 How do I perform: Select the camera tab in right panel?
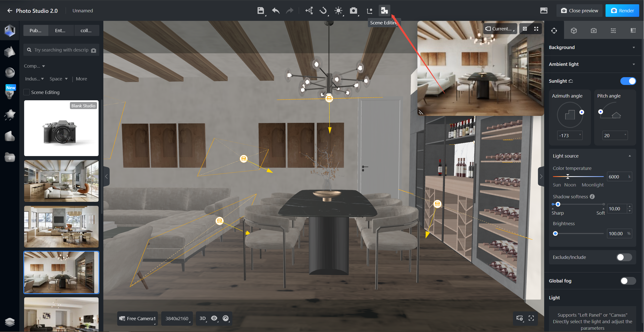point(593,30)
